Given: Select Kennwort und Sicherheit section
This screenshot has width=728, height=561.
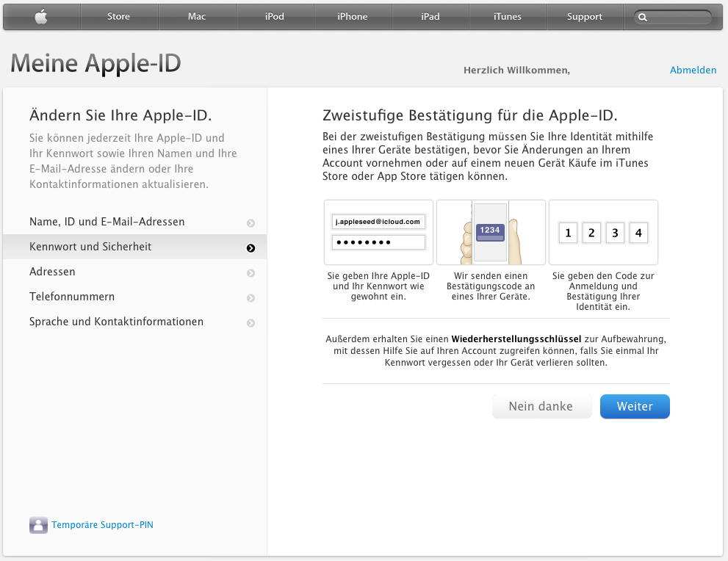Looking at the screenshot, I should coord(134,247).
